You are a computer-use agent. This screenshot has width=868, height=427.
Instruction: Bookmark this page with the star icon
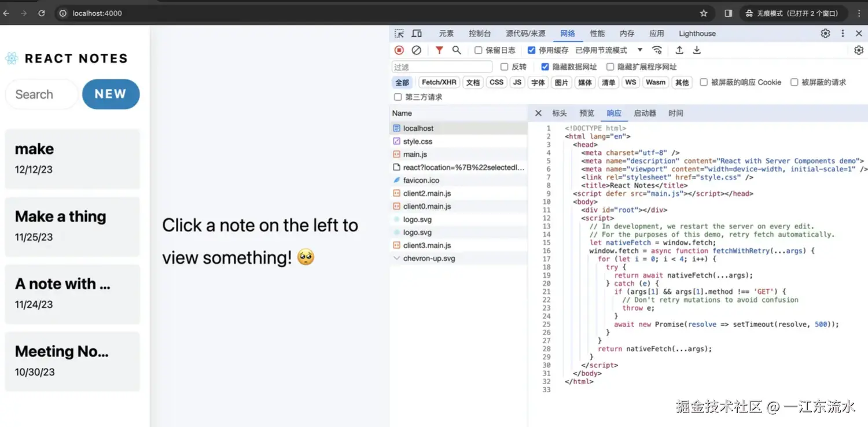coord(704,13)
